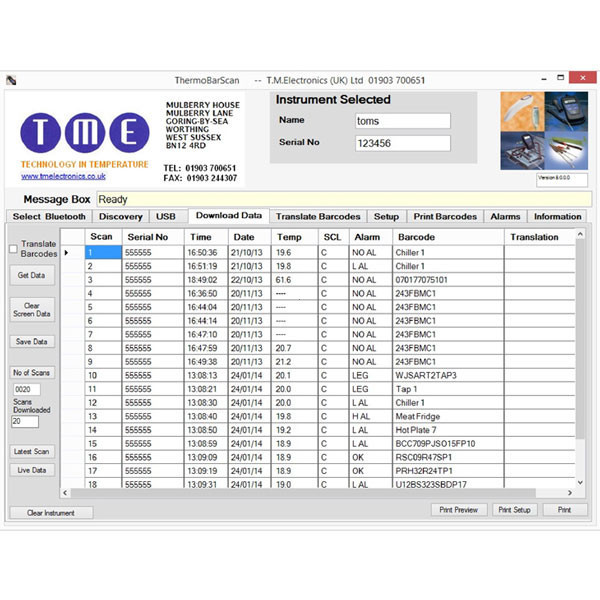This screenshot has width=600, height=600.
Task: Click the horizontal scrollbar left arrow
Action: 67,492
